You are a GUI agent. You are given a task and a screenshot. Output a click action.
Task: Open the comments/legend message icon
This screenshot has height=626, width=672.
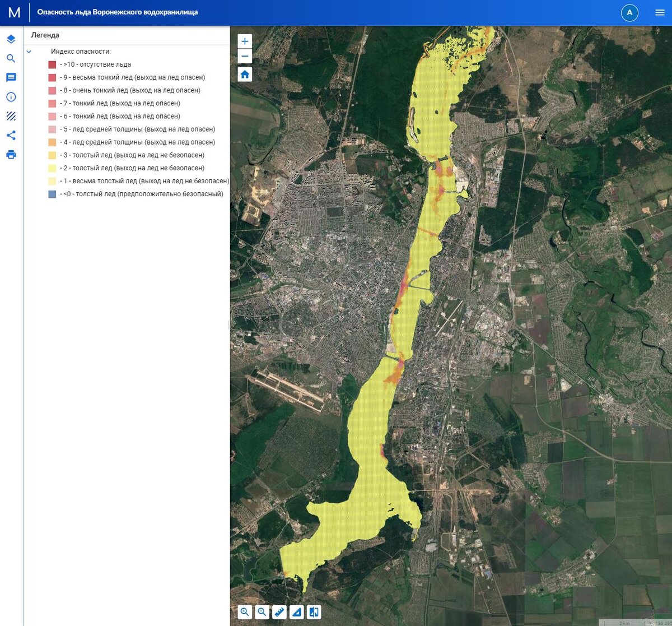click(x=11, y=77)
